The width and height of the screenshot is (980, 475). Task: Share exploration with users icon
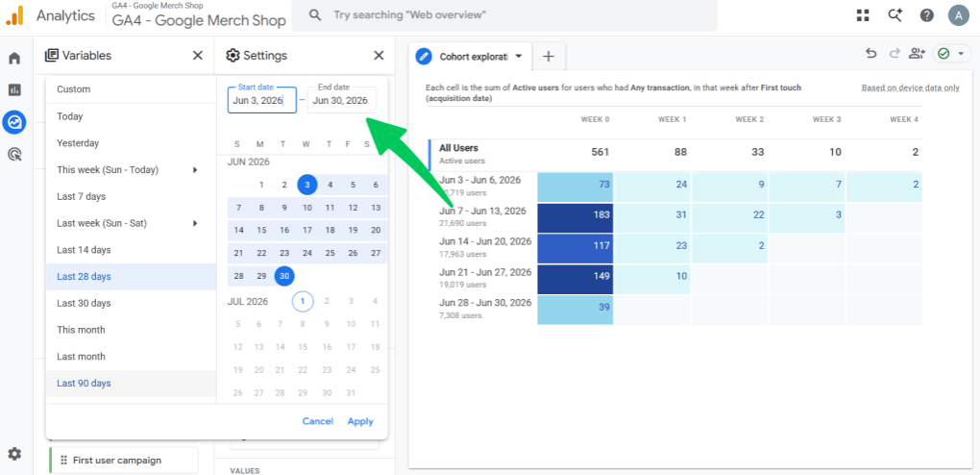tap(917, 54)
